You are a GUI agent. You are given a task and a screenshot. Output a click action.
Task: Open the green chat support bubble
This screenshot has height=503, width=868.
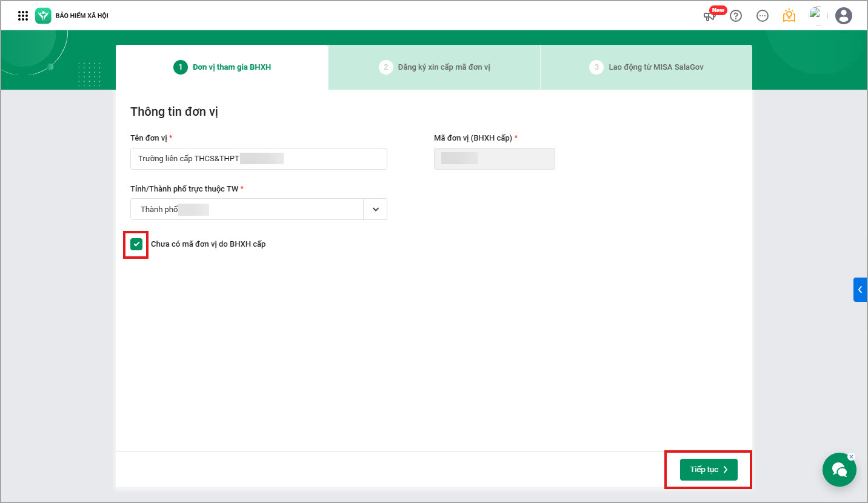pyautogui.click(x=839, y=470)
